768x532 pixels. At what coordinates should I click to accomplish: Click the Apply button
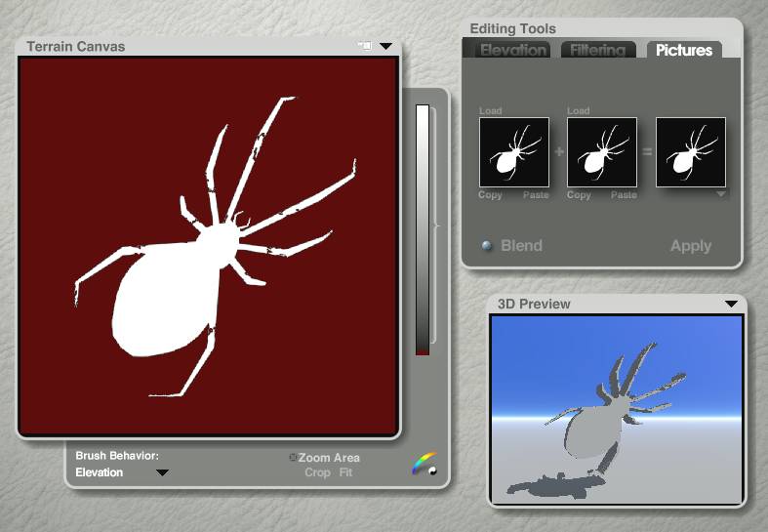[691, 246]
